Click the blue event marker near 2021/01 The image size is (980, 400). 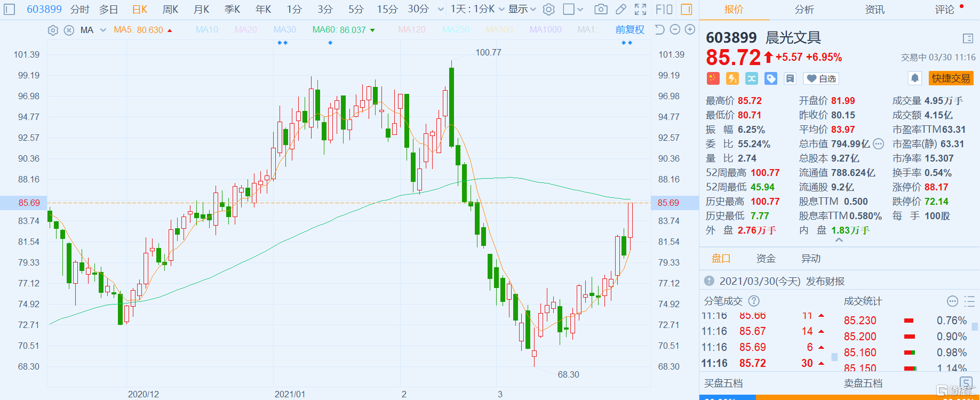283,43
